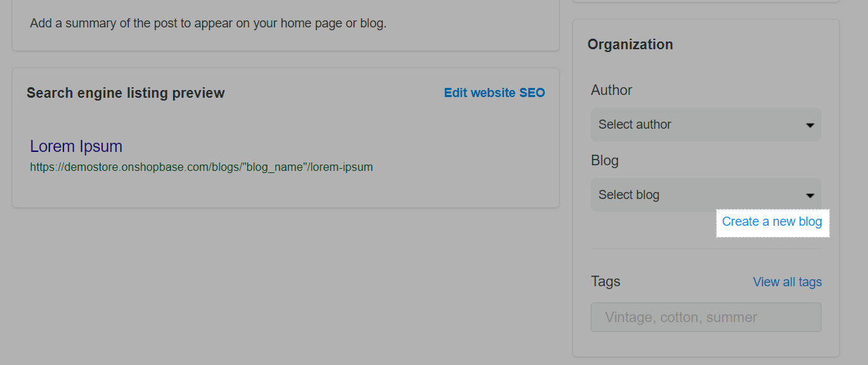868x365 pixels.
Task: Click the Blog field label
Action: pos(605,160)
